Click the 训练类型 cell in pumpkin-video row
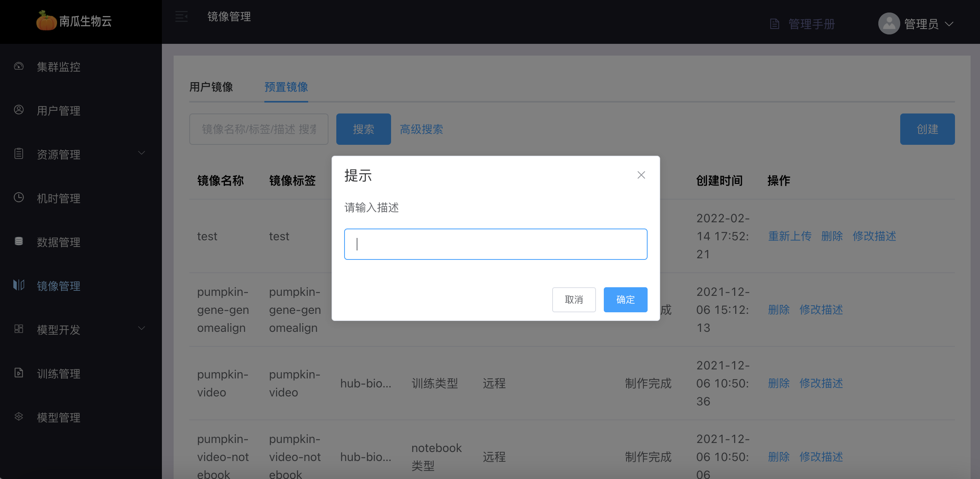Viewport: 980px width, 479px height. [434, 383]
